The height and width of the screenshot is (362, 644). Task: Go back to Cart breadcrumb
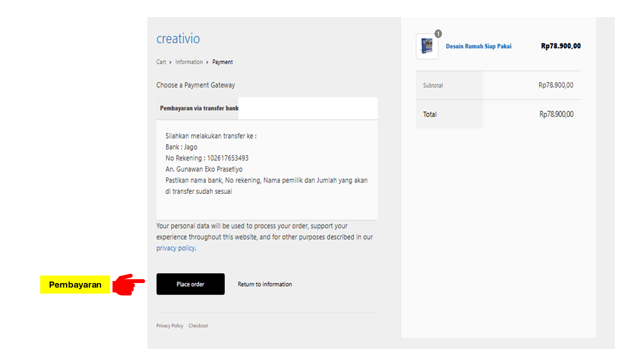(x=161, y=62)
